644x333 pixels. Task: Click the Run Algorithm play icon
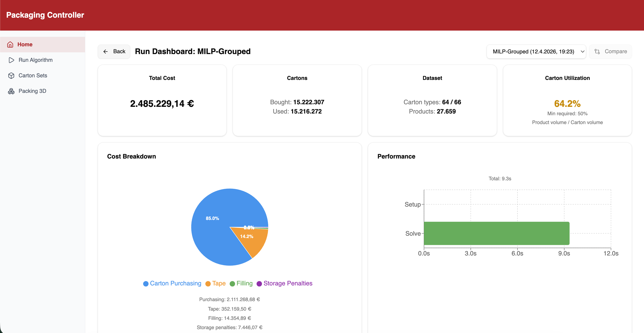pyautogui.click(x=11, y=60)
